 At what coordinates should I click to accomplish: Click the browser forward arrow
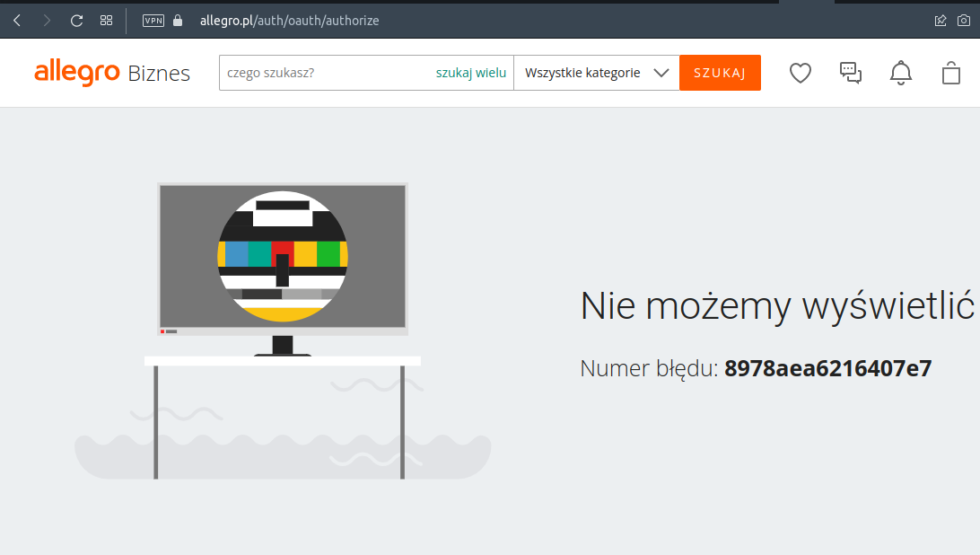pos(47,21)
